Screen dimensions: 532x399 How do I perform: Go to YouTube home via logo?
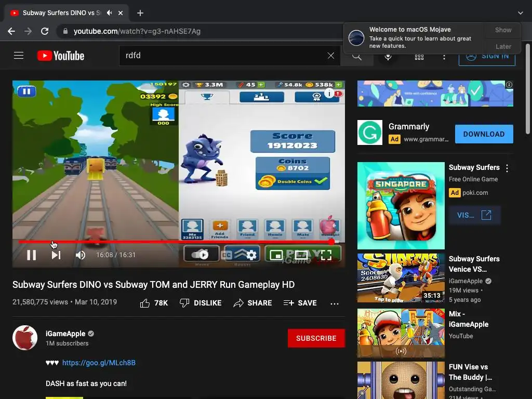(x=61, y=56)
